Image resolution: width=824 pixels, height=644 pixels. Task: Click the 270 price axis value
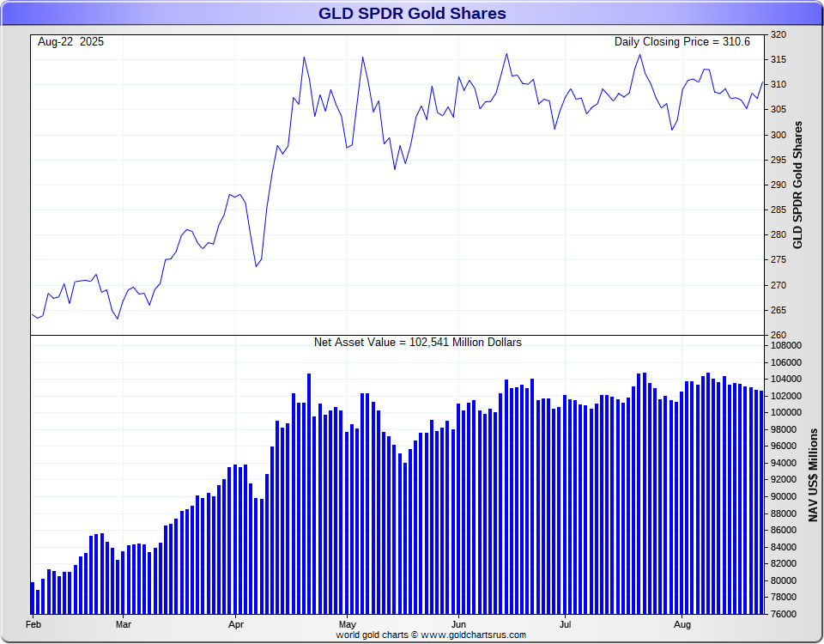pos(779,285)
